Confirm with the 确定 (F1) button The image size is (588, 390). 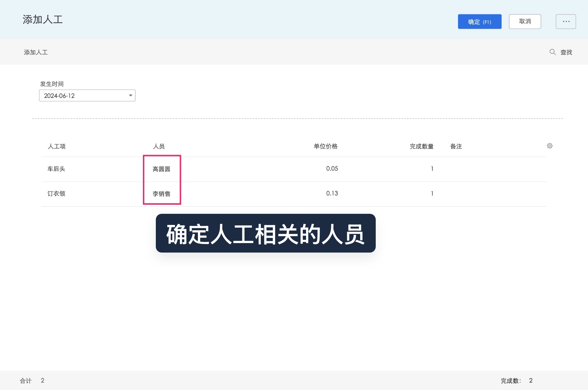pos(480,21)
